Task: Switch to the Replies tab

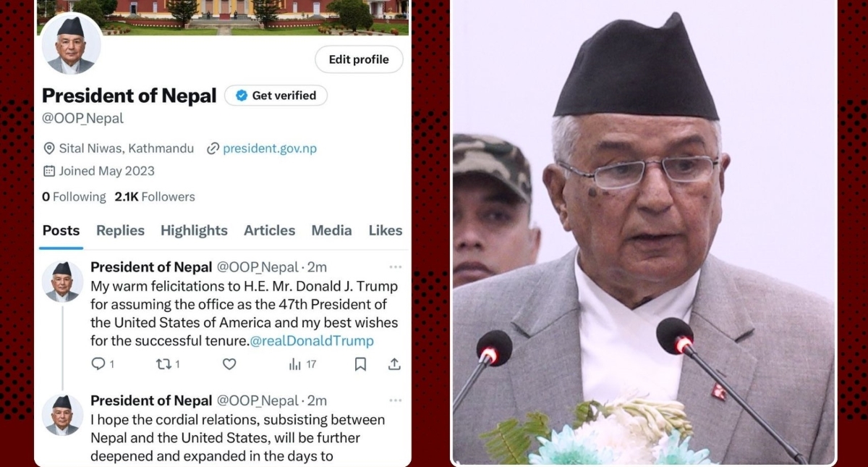Action: point(120,230)
